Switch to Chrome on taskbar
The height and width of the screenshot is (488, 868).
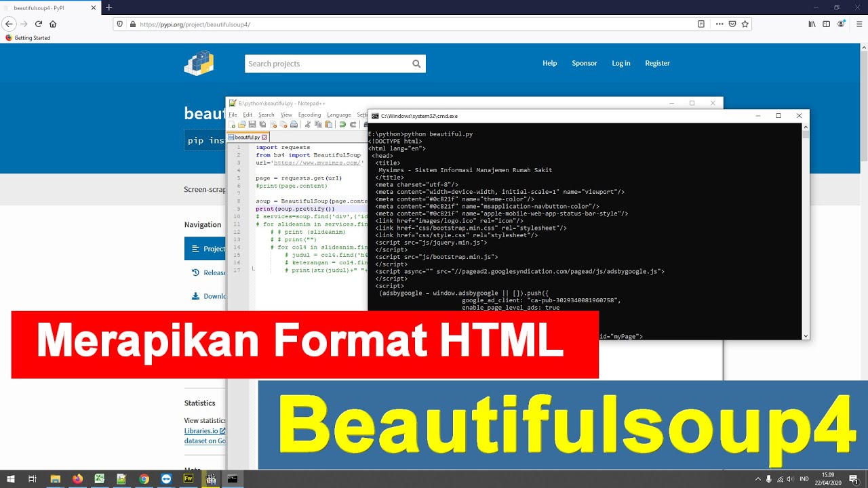pos(144,479)
